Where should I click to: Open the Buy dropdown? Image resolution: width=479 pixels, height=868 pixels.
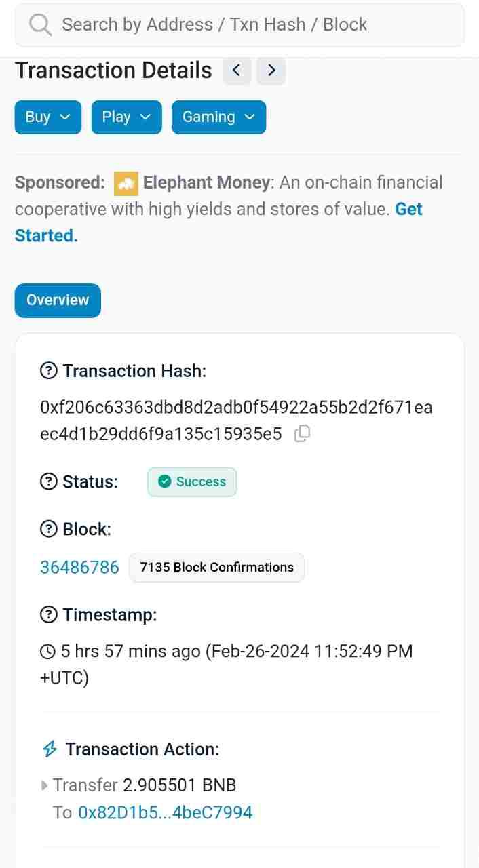tap(47, 117)
